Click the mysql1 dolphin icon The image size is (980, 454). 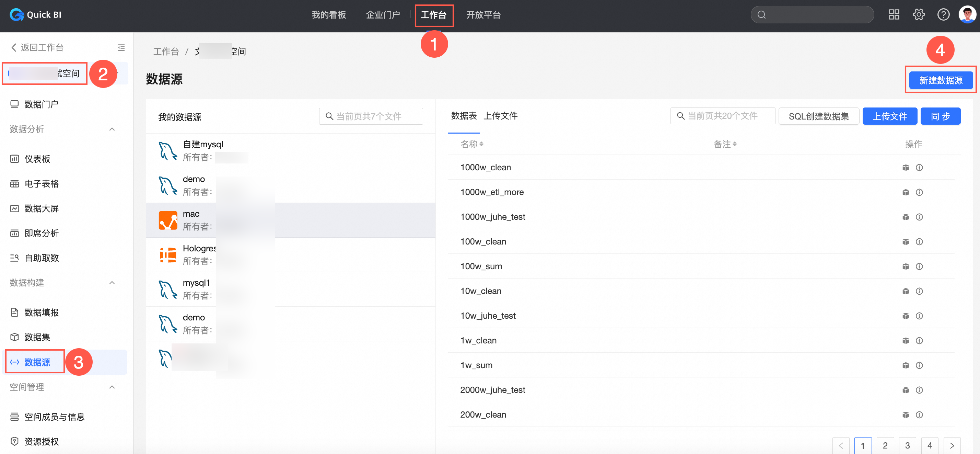click(168, 290)
